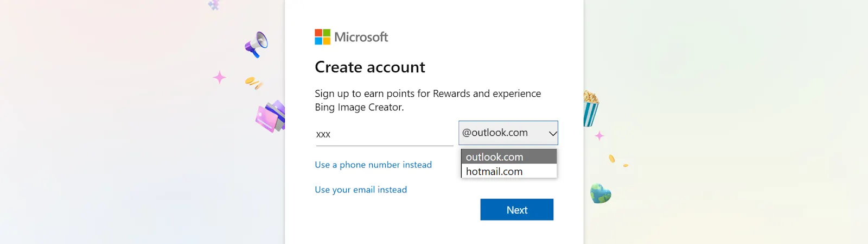Click "Use a phone number instead" link

pyautogui.click(x=373, y=165)
